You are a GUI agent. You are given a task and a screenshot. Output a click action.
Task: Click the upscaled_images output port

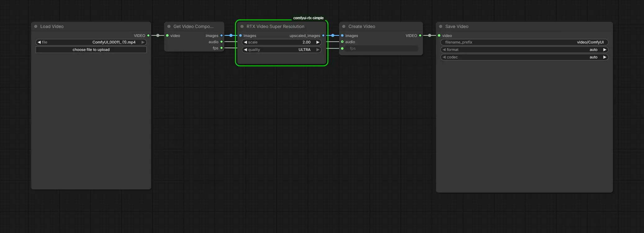[323, 35]
